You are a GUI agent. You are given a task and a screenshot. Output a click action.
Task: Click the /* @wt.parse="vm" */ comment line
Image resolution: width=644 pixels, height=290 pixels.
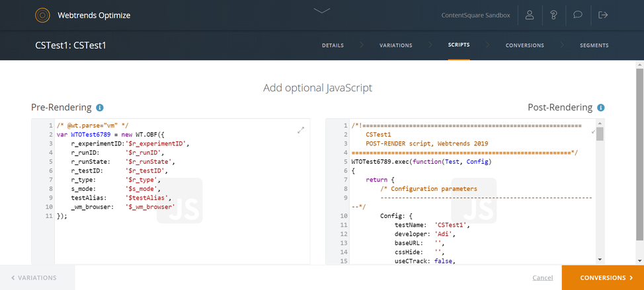[93, 126]
